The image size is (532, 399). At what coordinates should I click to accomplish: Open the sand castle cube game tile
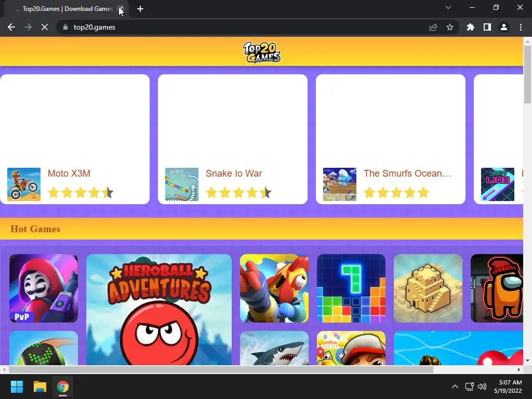(428, 288)
